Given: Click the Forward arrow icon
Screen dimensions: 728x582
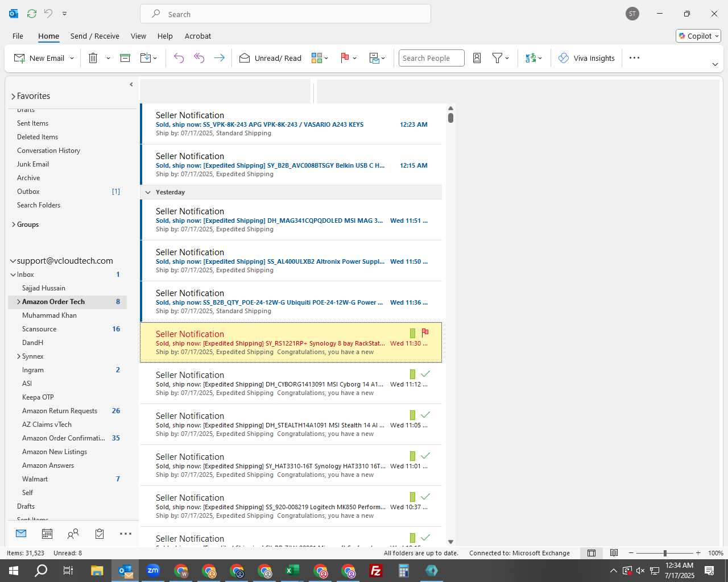Looking at the screenshot, I should 219,58.
